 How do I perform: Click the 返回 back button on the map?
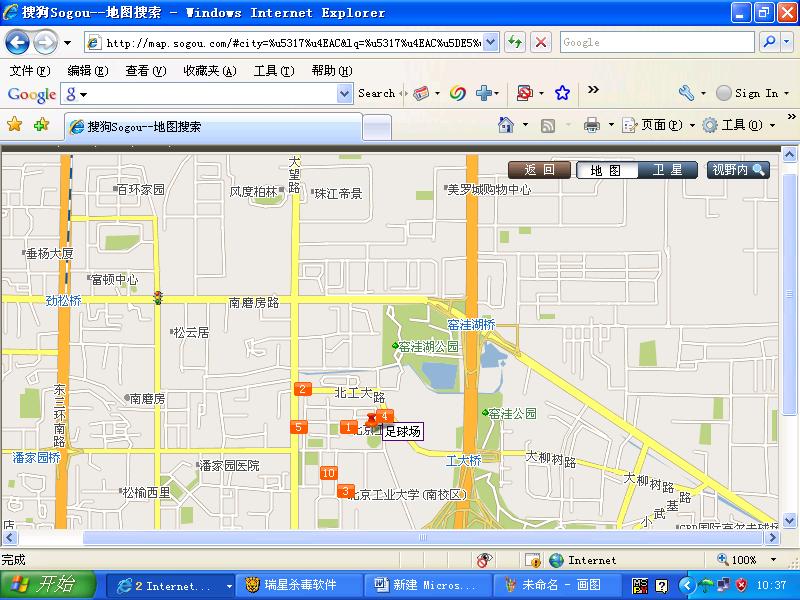pyautogui.click(x=539, y=170)
